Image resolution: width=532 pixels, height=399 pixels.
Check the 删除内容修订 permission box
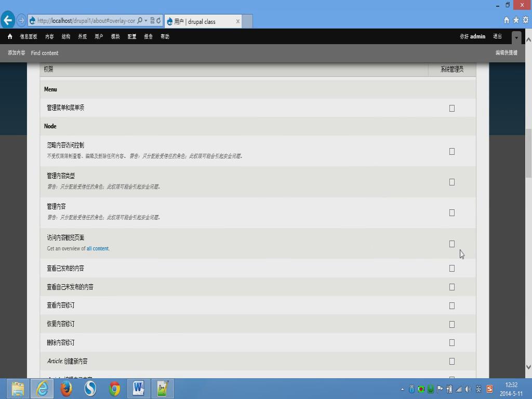452,343
